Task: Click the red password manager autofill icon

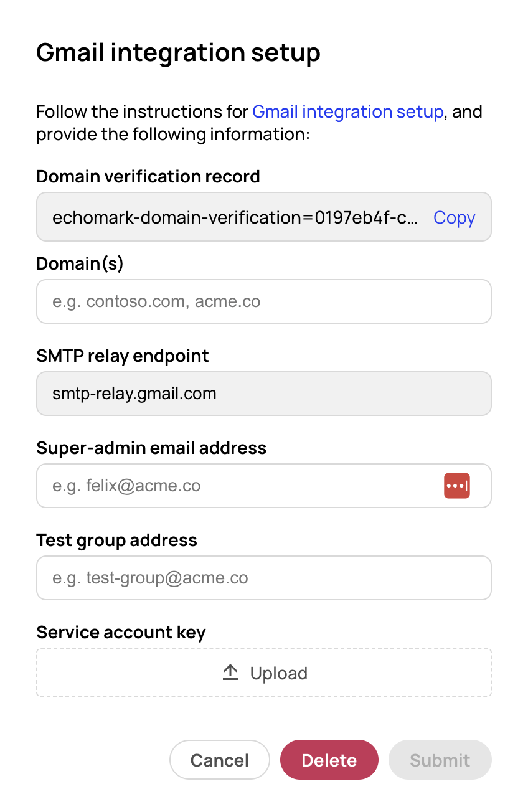Action: pyautogui.click(x=457, y=486)
